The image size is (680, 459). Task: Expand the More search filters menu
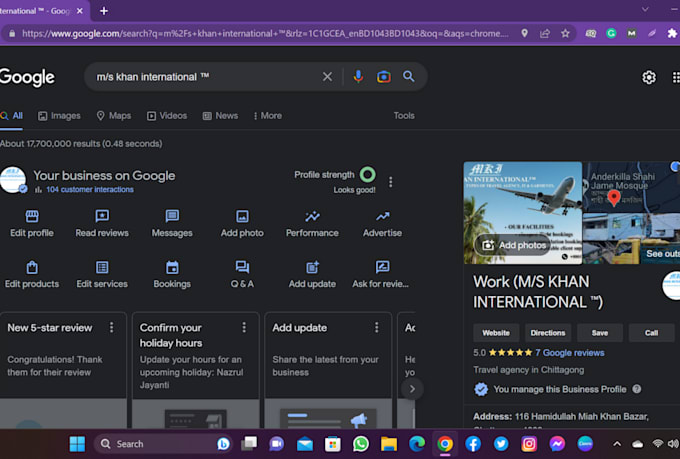pos(268,116)
